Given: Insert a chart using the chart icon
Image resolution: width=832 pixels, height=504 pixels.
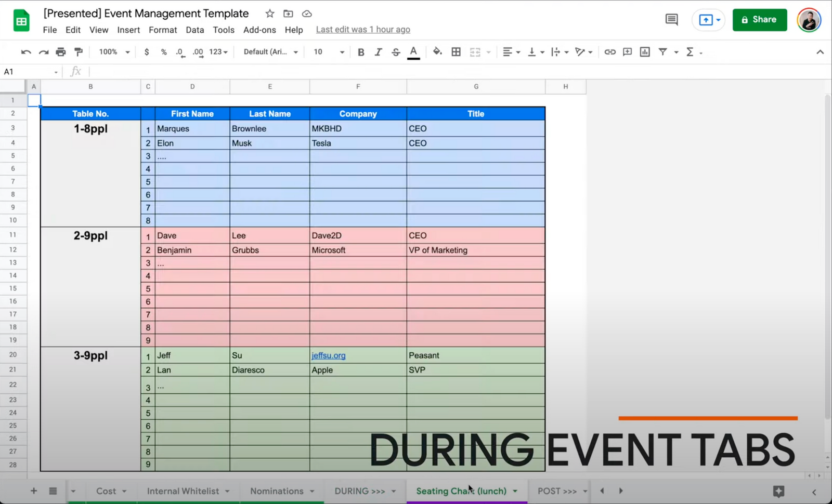Looking at the screenshot, I should coord(644,52).
